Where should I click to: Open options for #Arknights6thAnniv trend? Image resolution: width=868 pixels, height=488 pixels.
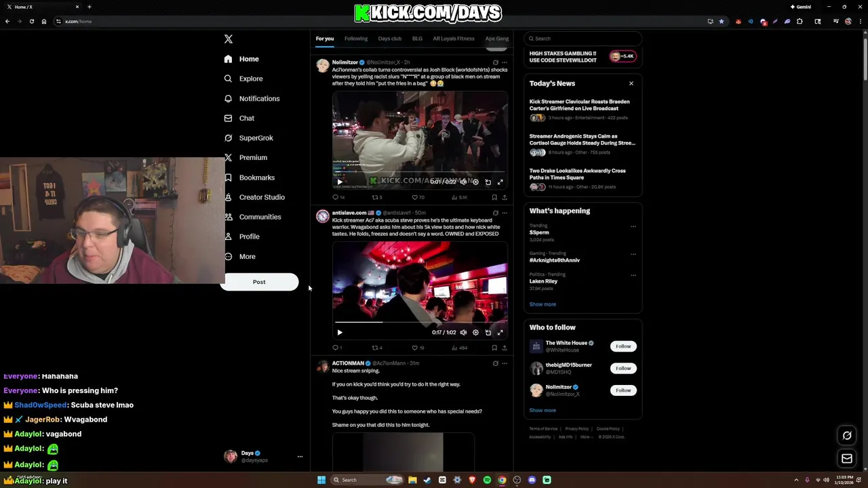tap(633, 254)
